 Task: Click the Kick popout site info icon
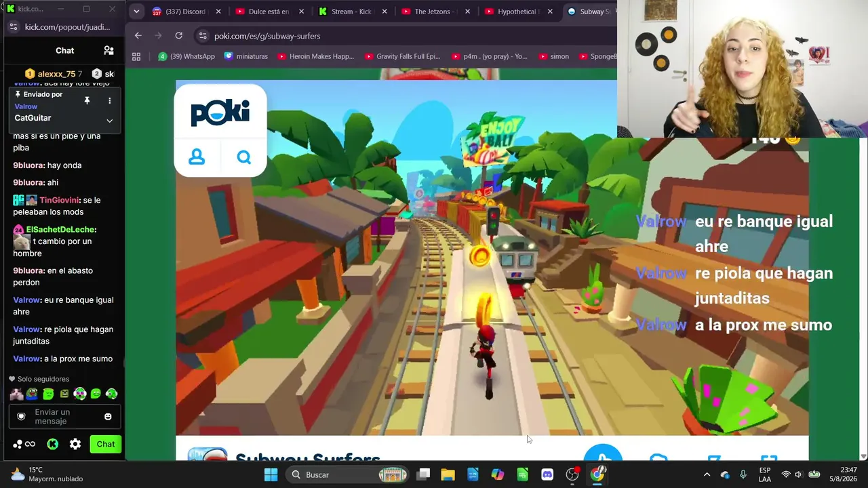[x=14, y=27]
